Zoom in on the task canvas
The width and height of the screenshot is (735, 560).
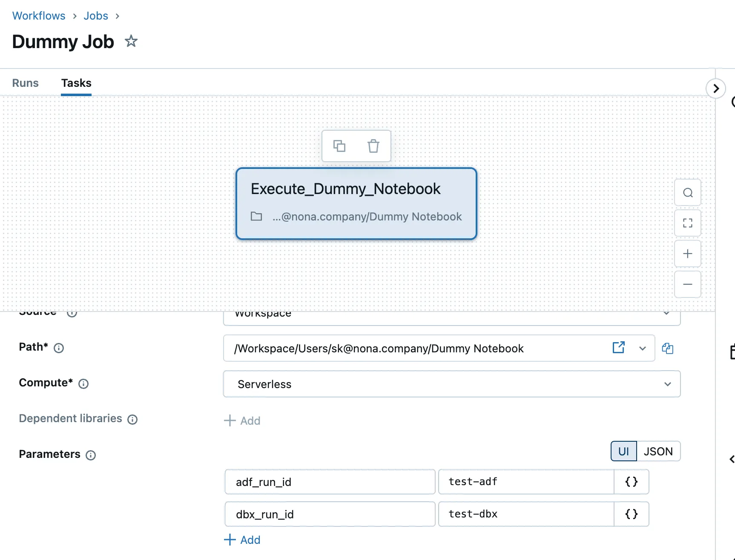[x=687, y=254]
